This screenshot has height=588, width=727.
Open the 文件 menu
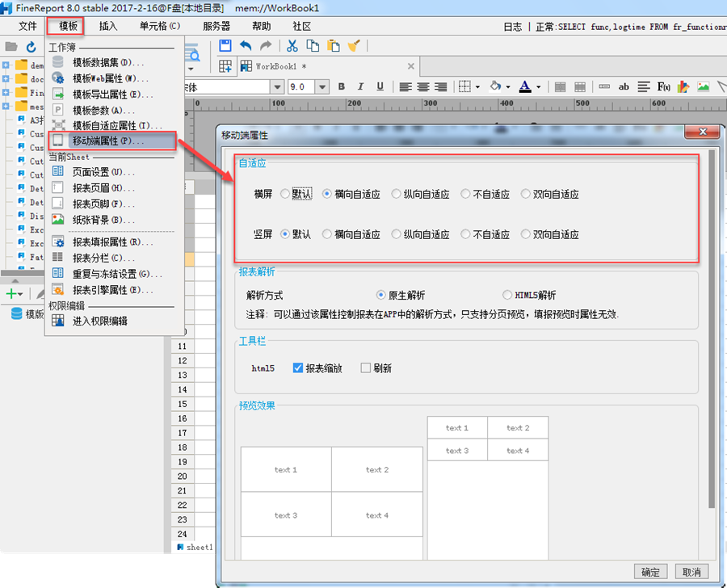27,26
